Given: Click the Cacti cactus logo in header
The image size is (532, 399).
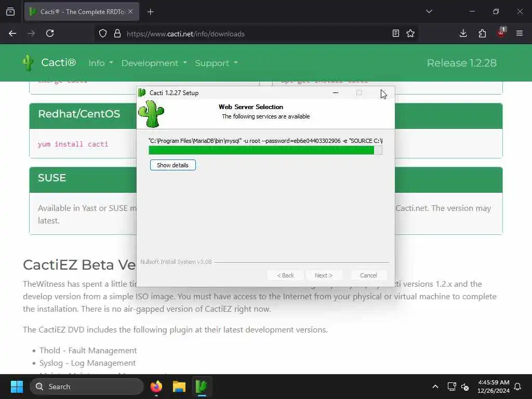Looking at the screenshot, I should (x=28, y=63).
